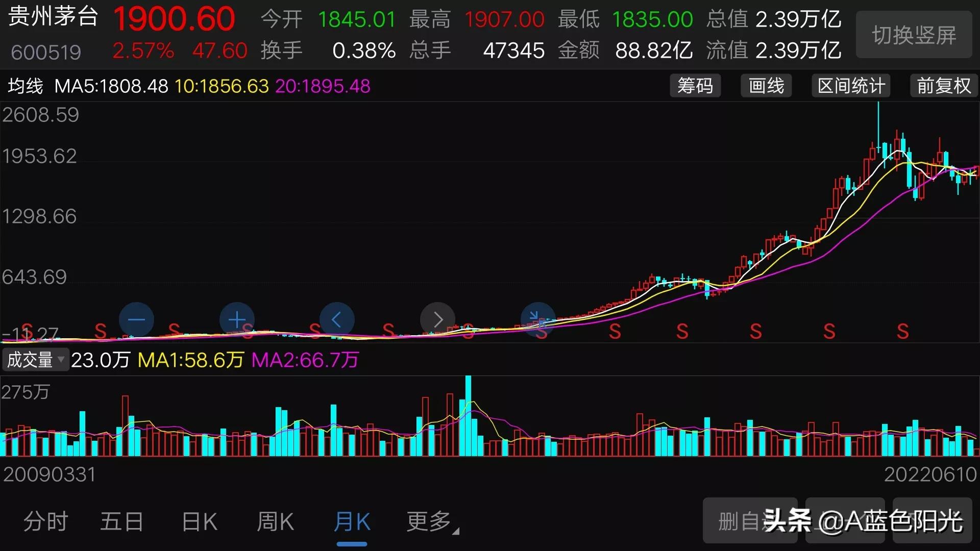This screenshot has width=980, height=551.
Task: Zoom out the K-line chart with minus icon
Action: click(136, 319)
